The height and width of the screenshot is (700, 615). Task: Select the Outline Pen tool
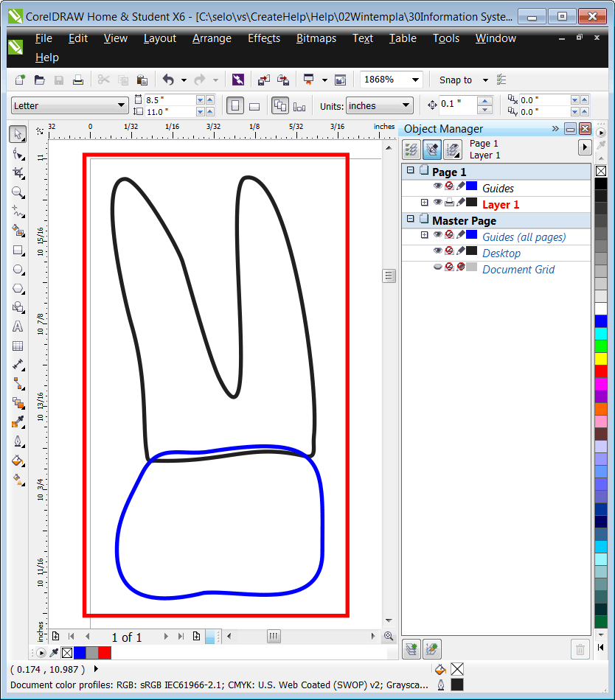pyautogui.click(x=18, y=441)
